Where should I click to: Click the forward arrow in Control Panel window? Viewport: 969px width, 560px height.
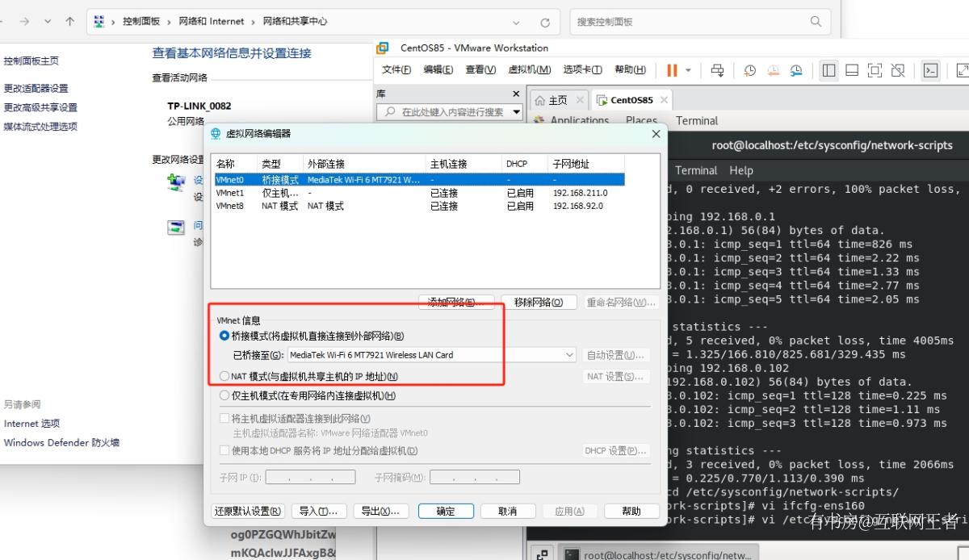tap(25, 22)
